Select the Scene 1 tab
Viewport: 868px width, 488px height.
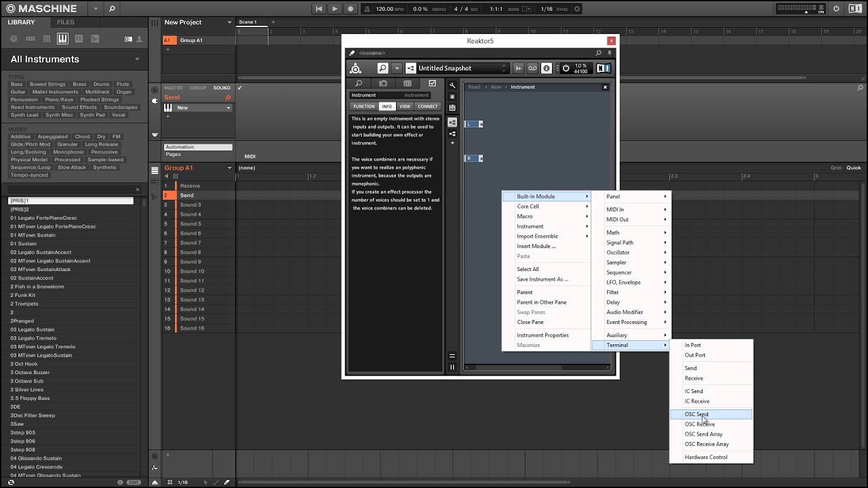(x=248, y=22)
